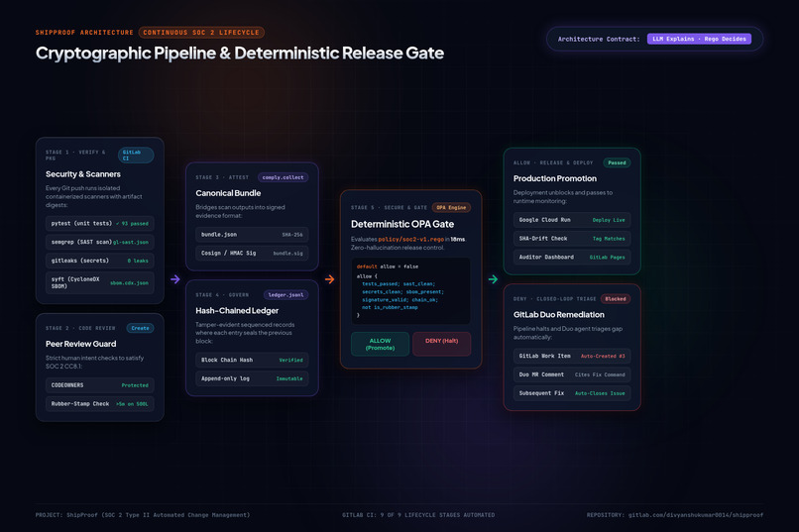Click the purple flow arrow after Stage 1
Image resolution: width=799 pixels, height=532 pixels.
pos(174,279)
